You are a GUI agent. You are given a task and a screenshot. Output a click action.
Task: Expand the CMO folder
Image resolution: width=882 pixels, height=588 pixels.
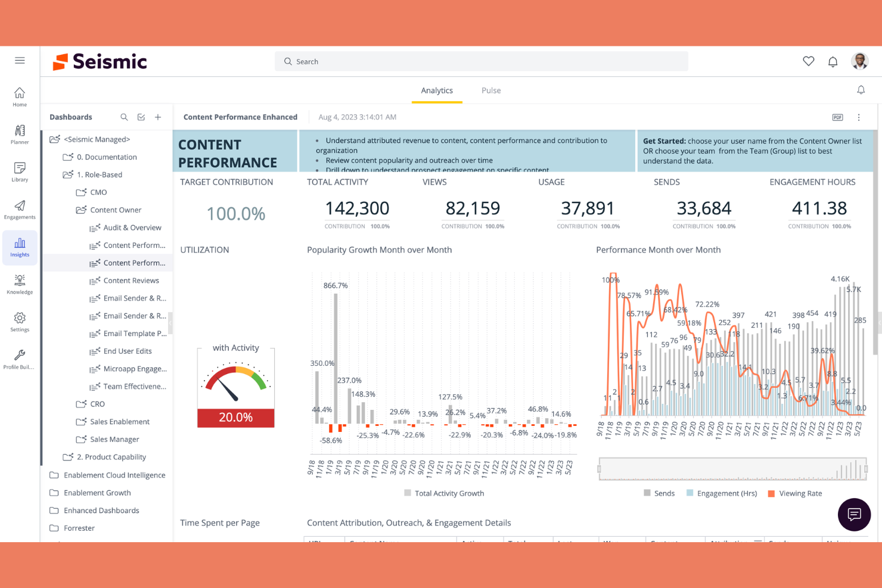(x=91, y=192)
